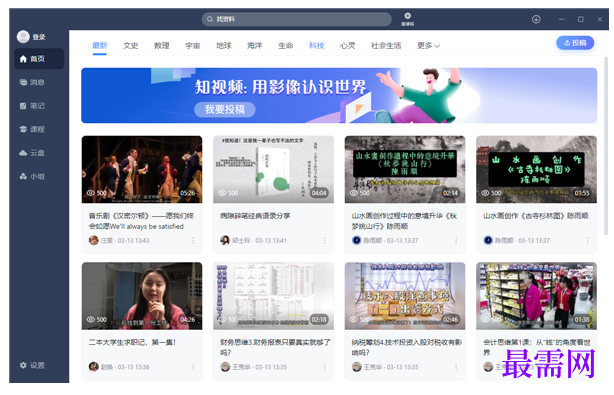Switch to the 地球 tab
This screenshot has width=614, height=395.
(x=224, y=46)
